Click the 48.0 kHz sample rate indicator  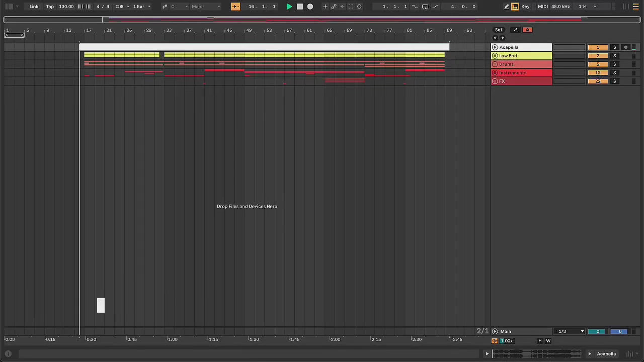(560, 7)
